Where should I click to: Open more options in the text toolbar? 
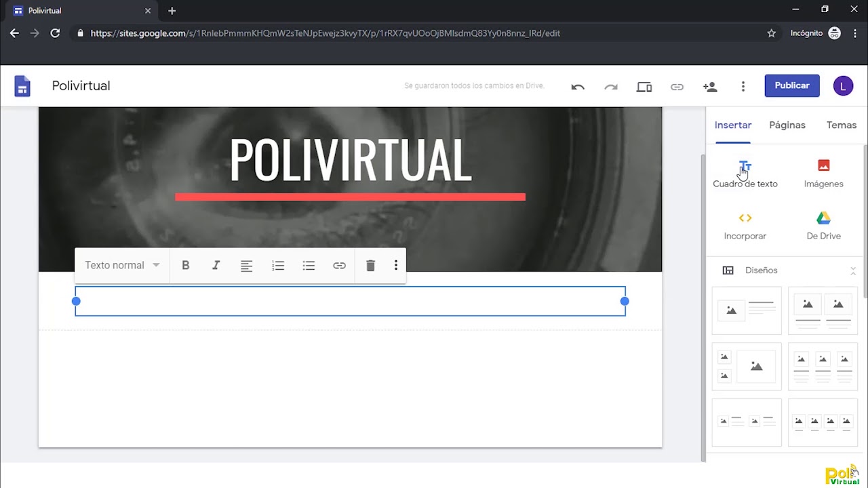tap(396, 266)
